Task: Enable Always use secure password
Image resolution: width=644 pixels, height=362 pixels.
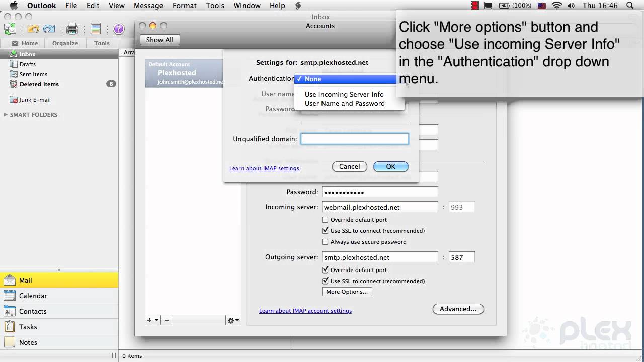Action: 325,242
